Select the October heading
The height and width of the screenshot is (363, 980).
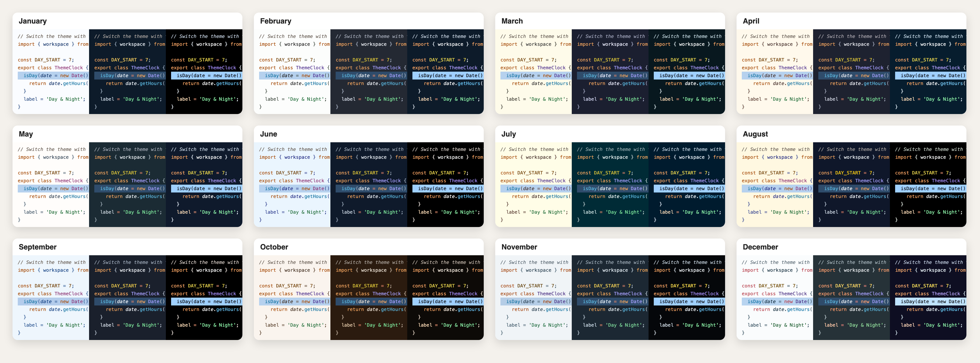274,247
